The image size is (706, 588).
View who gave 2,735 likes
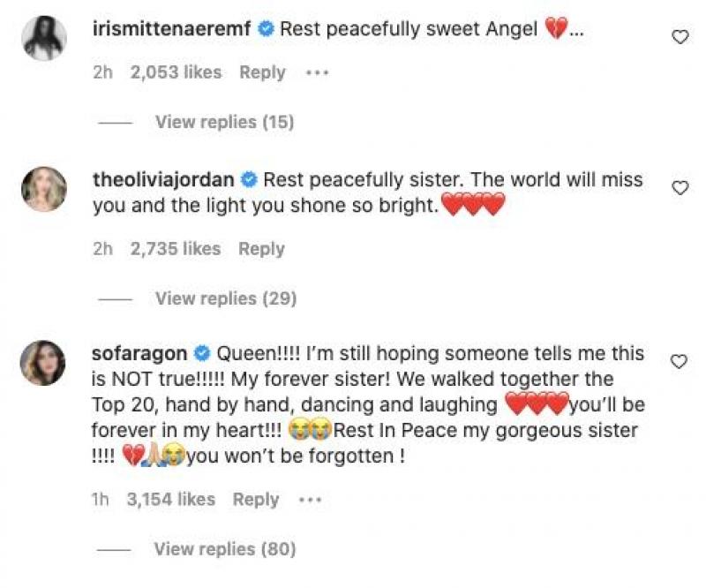[x=176, y=249]
